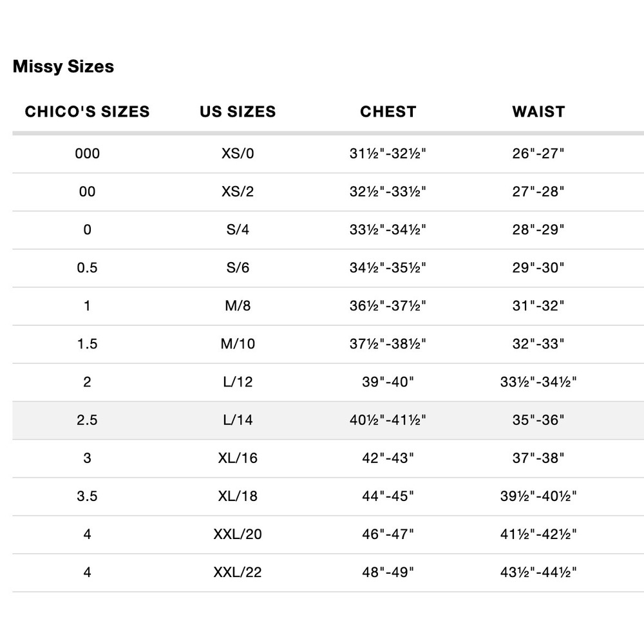Select the XXL/22 size cell
Image resolution: width=644 pixels, height=644 pixels.
(238, 572)
